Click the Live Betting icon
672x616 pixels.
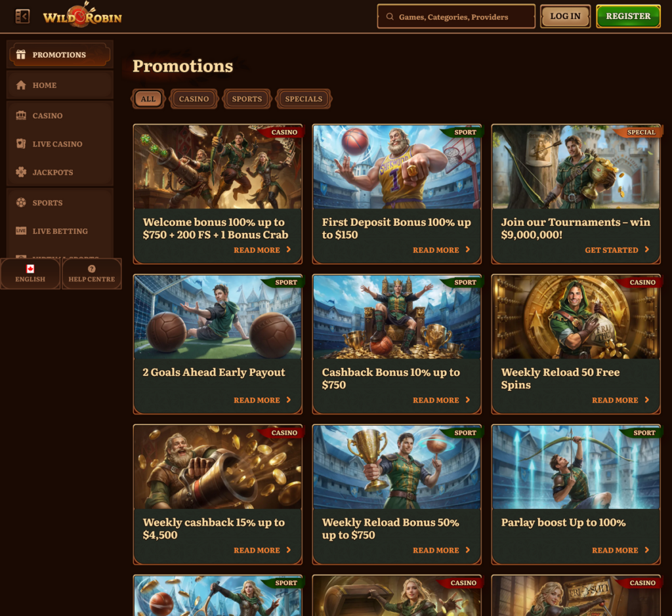pos(20,230)
